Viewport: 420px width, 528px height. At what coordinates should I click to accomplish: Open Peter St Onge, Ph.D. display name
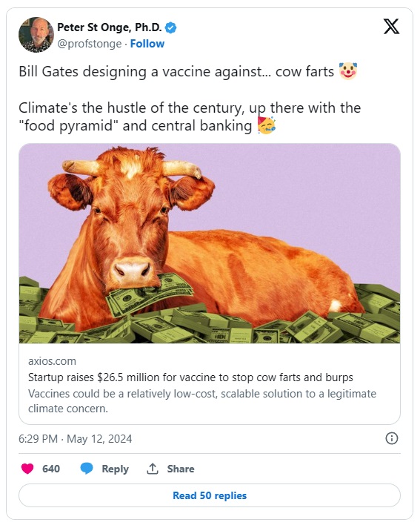[110, 27]
